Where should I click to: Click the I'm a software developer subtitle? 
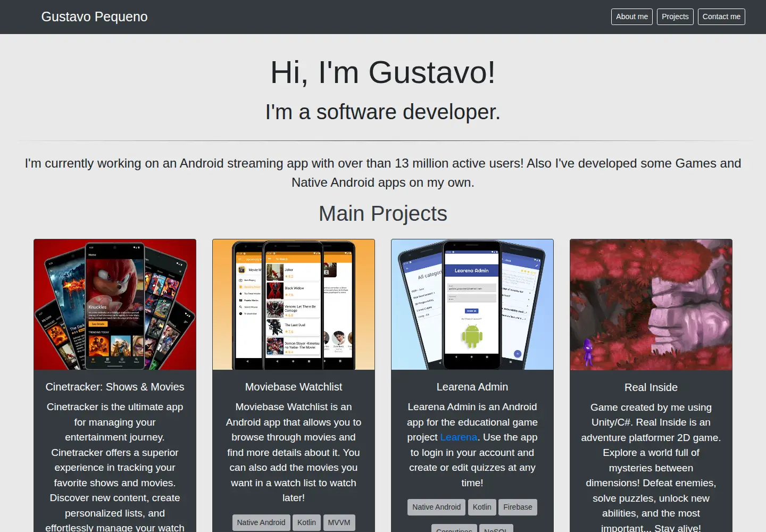[383, 112]
